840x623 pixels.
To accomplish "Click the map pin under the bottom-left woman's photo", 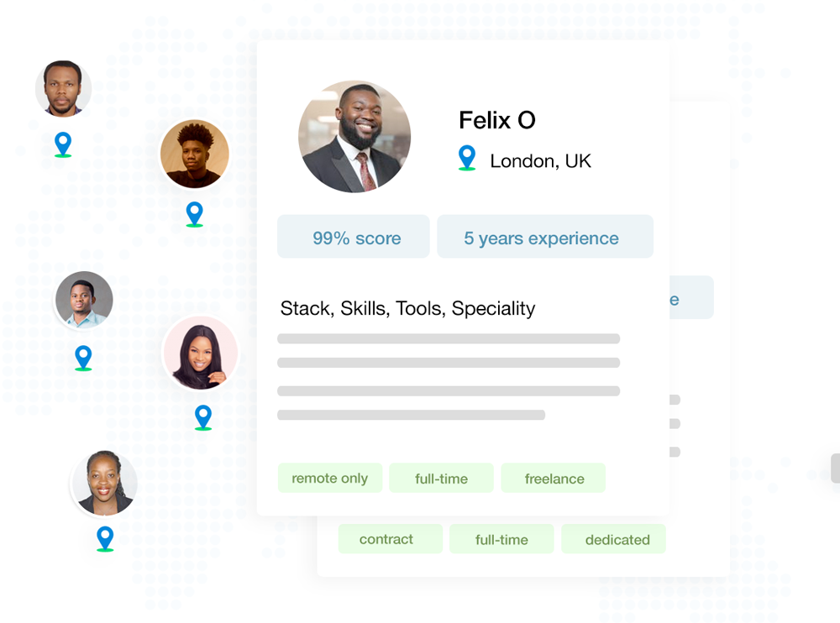I will [105, 539].
